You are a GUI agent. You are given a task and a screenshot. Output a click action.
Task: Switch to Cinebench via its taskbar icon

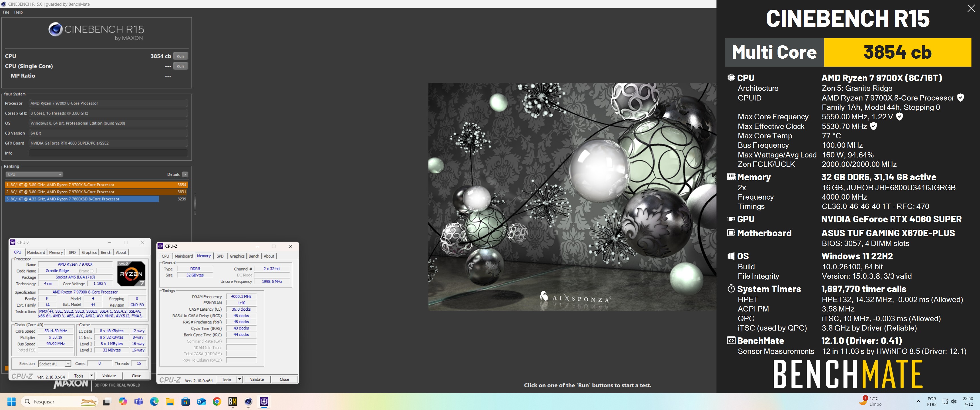[248, 402]
